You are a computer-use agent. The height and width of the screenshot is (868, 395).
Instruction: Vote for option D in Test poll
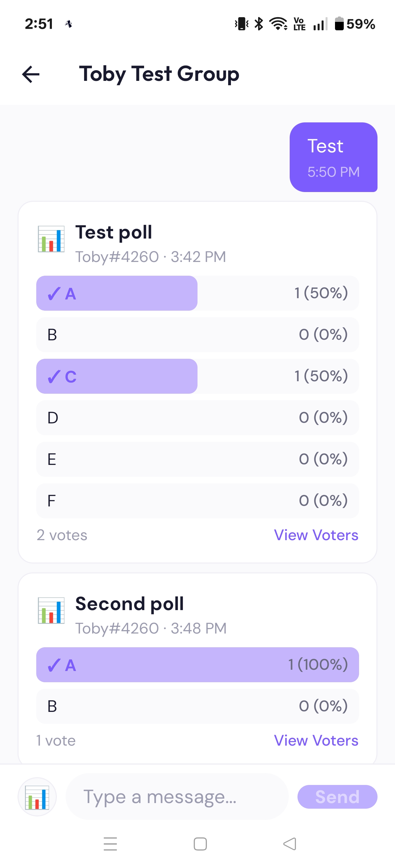197,418
